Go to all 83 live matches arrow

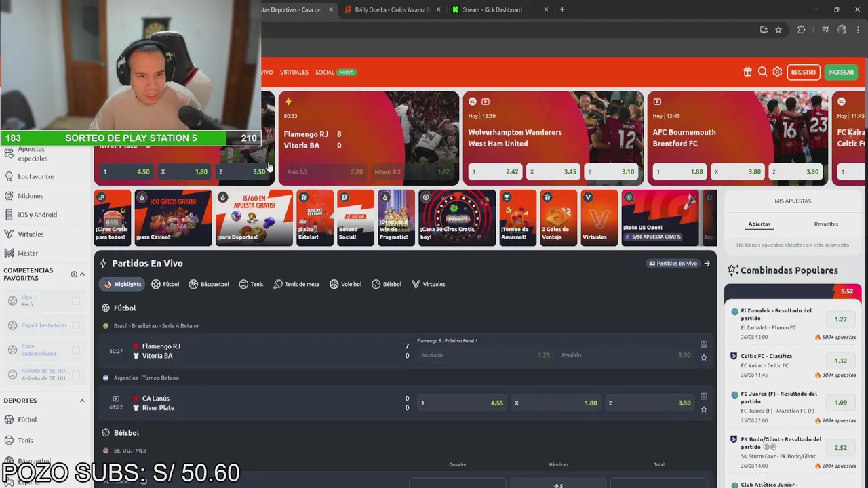707,264
